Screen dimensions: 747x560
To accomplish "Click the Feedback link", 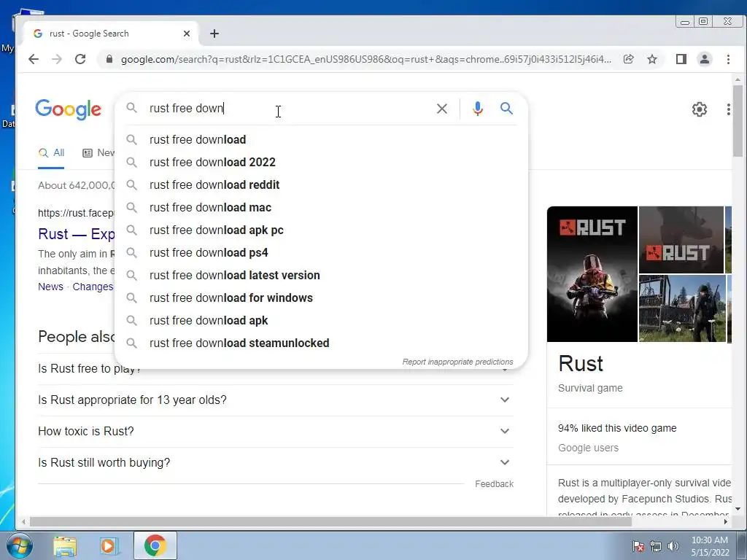I will [494, 484].
